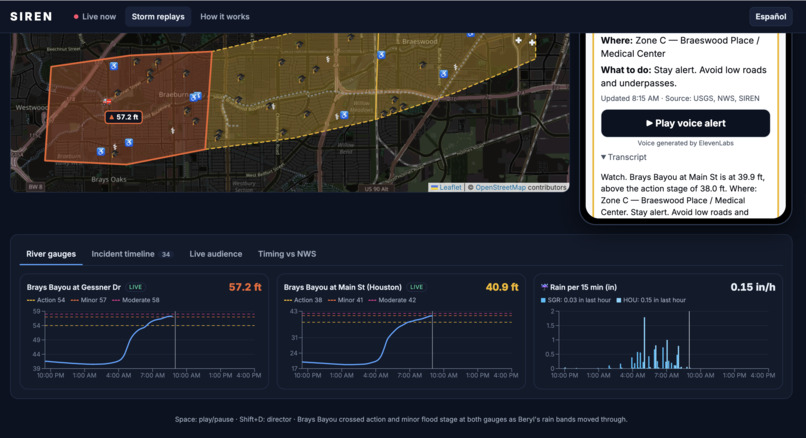Click wheelchair icon on the yellow vertical road

(x=381, y=54)
